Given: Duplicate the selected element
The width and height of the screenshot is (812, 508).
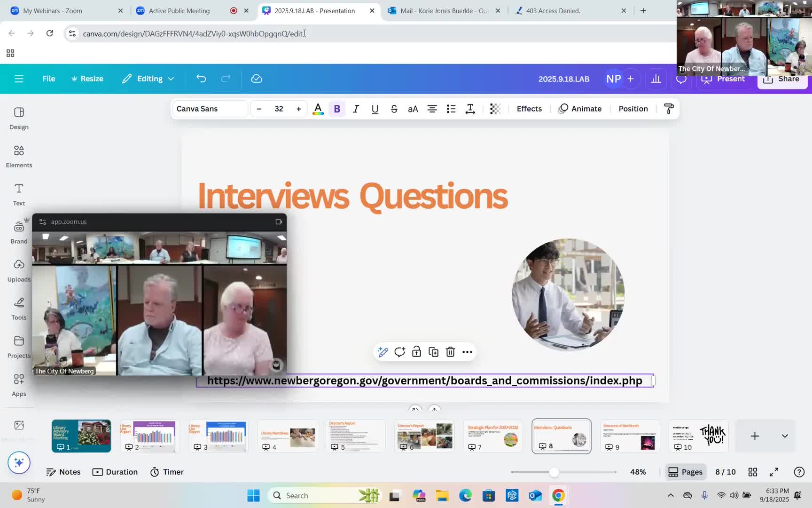Looking at the screenshot, I should (x=433, y=352).
